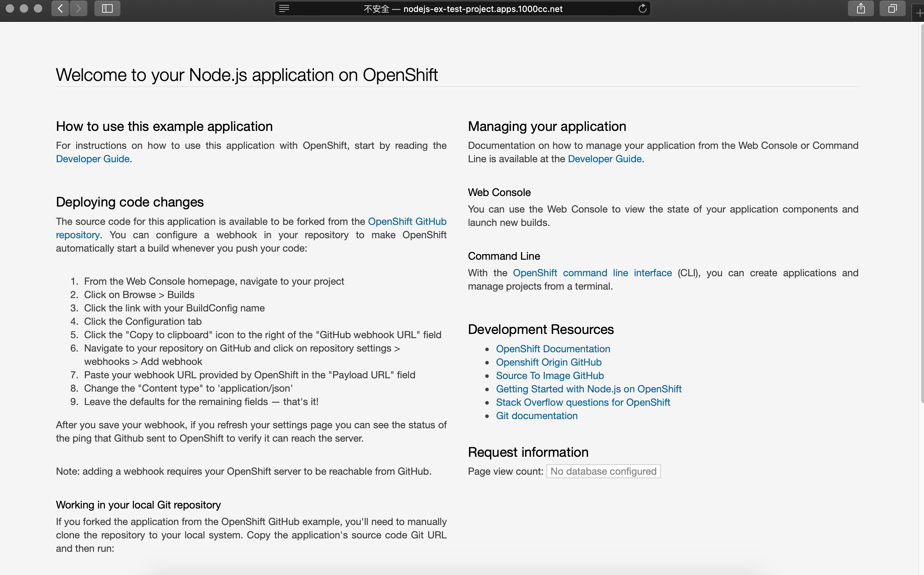Open Source To Image GitHub link

click(550, 376)
